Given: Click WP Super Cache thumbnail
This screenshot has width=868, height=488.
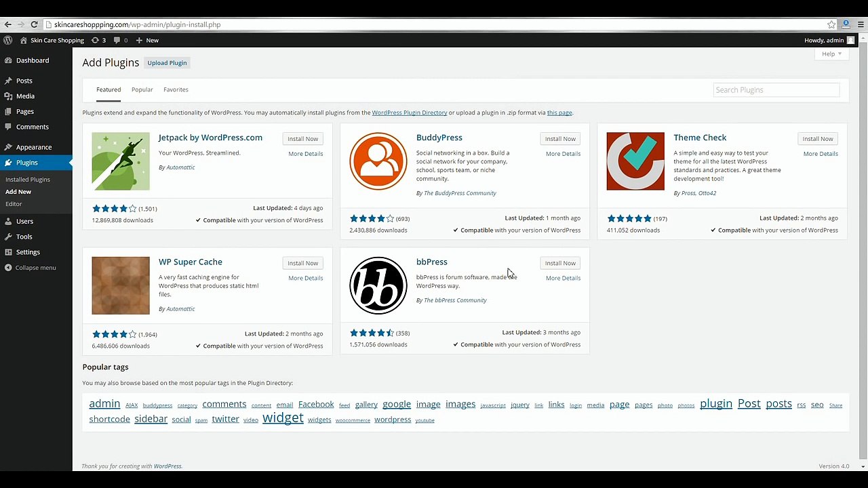Looking at the screenshot, I should click(121, 285).
